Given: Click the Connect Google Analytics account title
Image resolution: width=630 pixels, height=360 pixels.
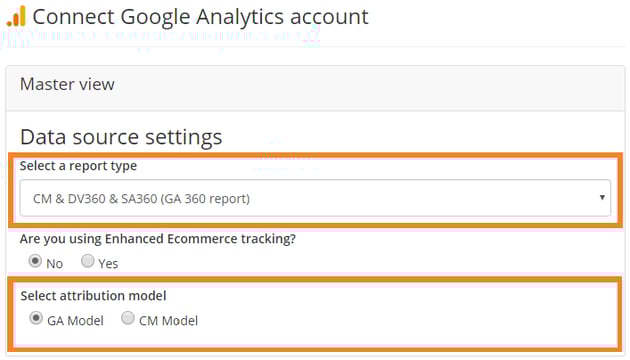Looking at the screenshot, I should pos(200,17).
